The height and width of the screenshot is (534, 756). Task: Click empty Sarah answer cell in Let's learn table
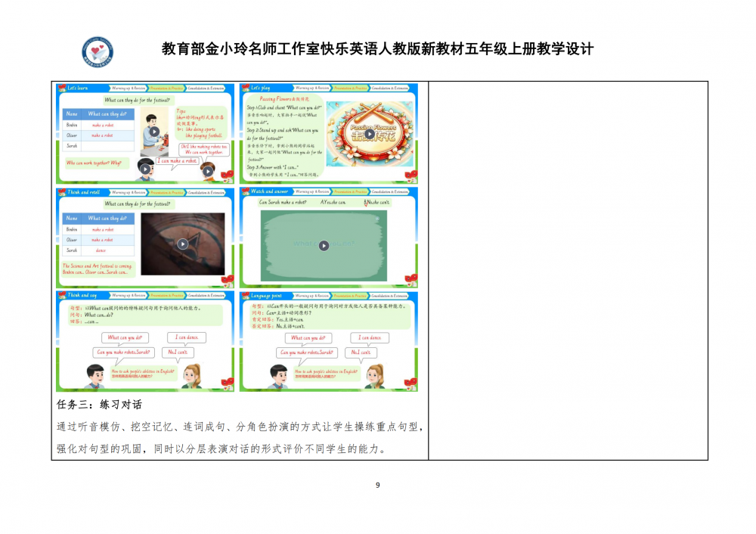click(x=107, y=146)
